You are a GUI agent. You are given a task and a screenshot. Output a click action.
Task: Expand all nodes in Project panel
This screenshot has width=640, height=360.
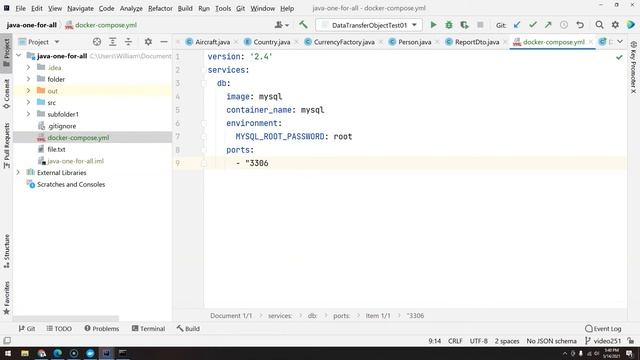[113, 42]
